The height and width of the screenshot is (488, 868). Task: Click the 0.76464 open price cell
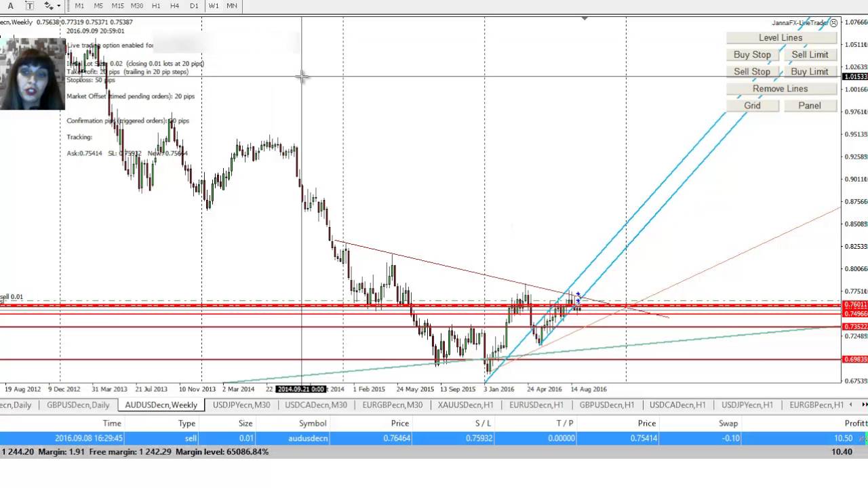point(395,439)
